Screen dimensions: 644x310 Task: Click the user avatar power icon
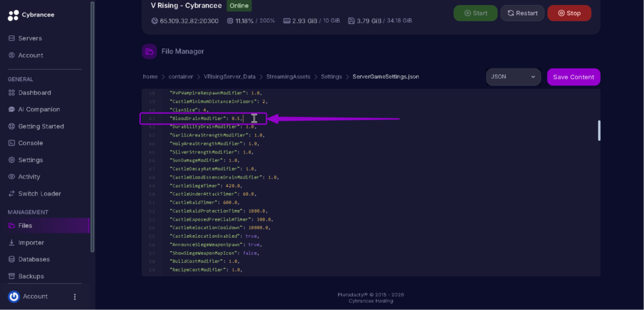point(14,296)
